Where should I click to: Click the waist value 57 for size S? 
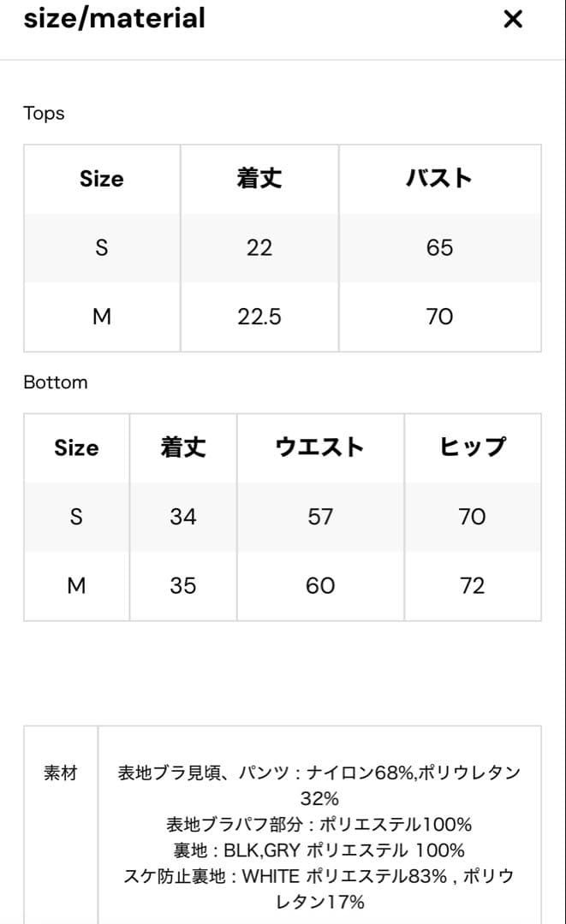click(319, 517)
